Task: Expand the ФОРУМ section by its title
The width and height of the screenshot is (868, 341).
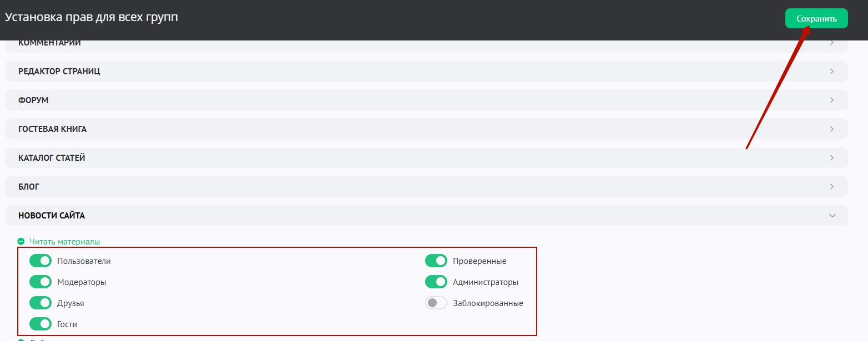Action: 33,100
